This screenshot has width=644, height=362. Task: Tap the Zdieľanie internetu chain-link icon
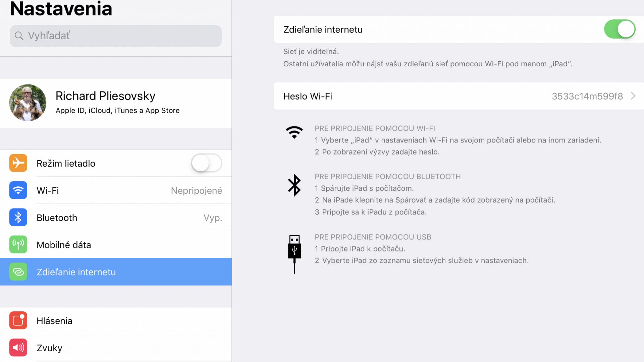pos(18,272)
